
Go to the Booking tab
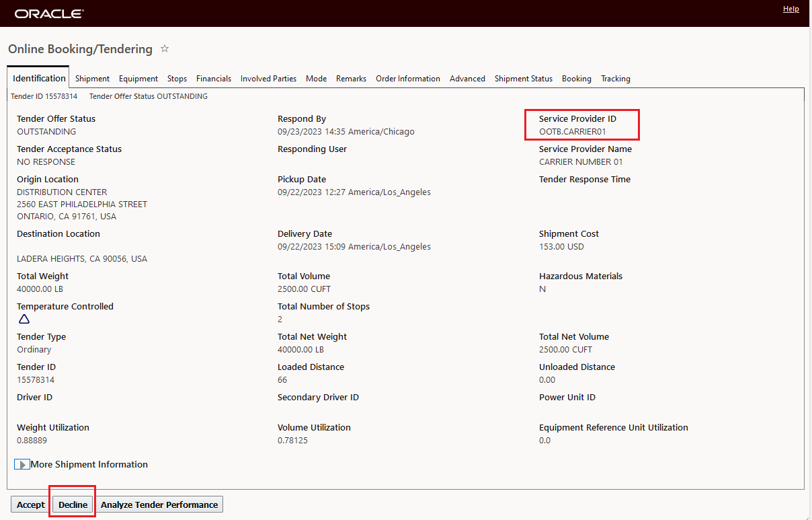577,79
